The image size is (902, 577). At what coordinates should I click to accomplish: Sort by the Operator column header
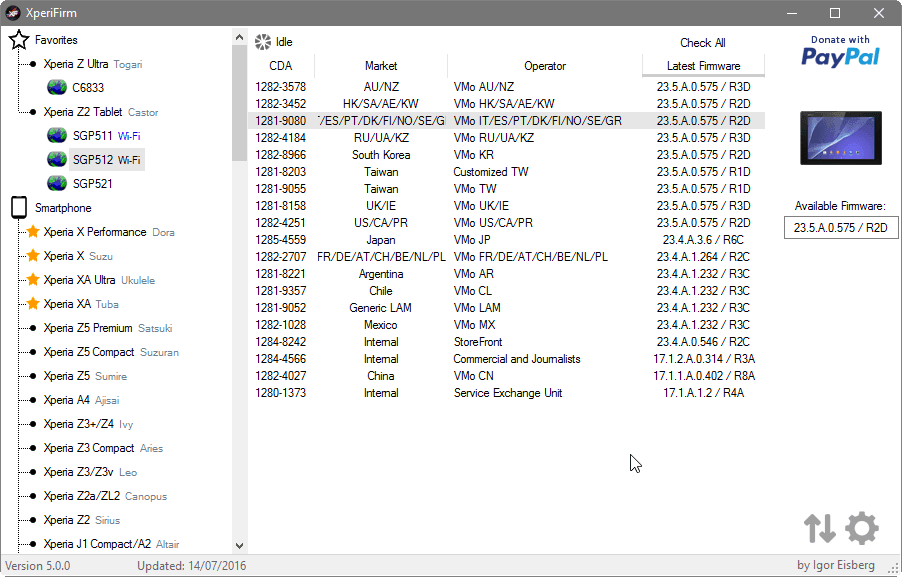[545, 66]
